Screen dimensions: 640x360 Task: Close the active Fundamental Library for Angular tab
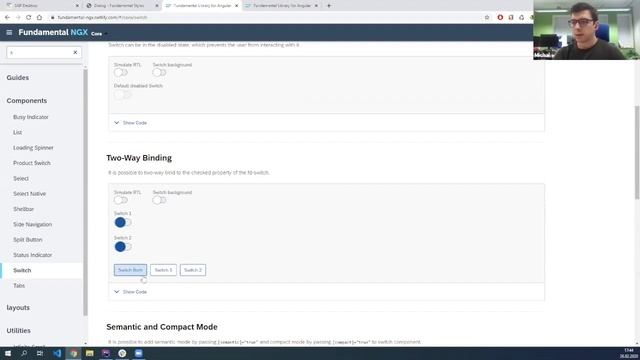236,6
